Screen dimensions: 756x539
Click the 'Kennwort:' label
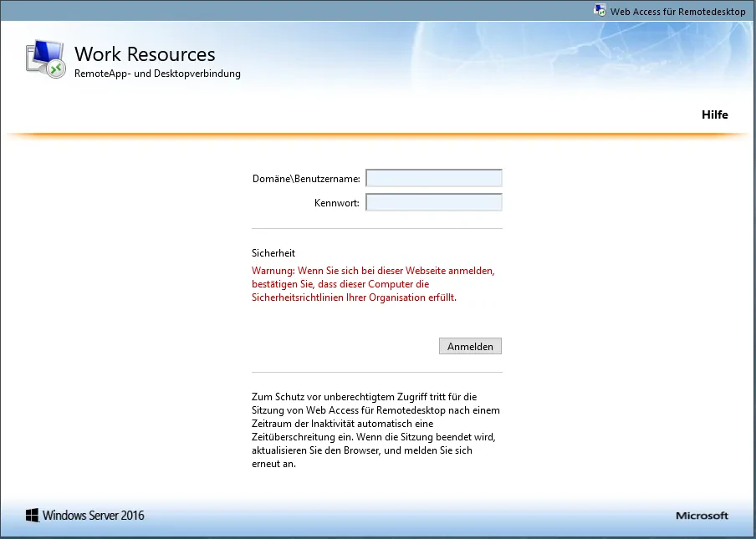pyautogui.click(x=337, y=203)
